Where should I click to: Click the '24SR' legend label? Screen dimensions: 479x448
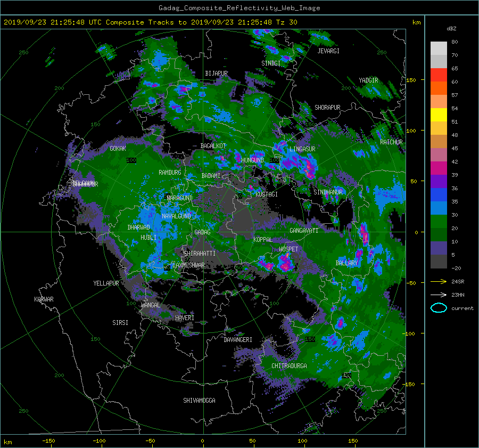tap(458, 282)
